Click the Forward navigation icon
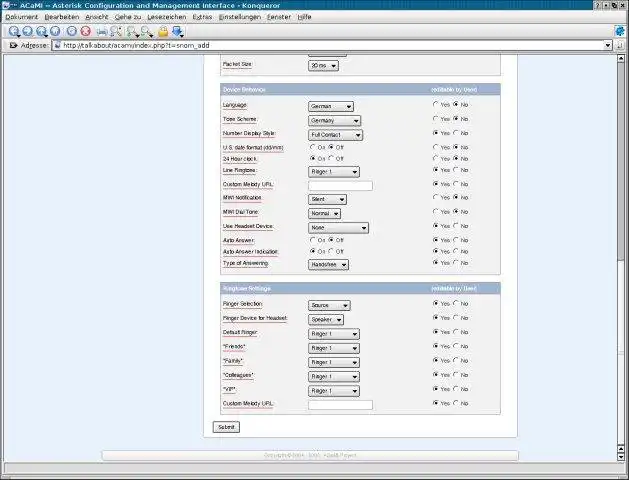Image resolution: width=629 pixels, height=480 pixels. (27, 31)
